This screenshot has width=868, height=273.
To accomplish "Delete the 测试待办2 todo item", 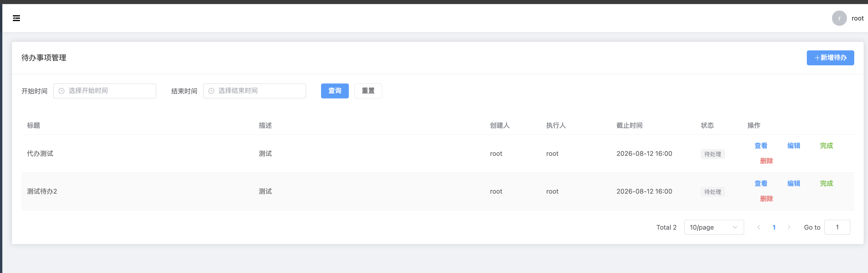I will point(766,199).
